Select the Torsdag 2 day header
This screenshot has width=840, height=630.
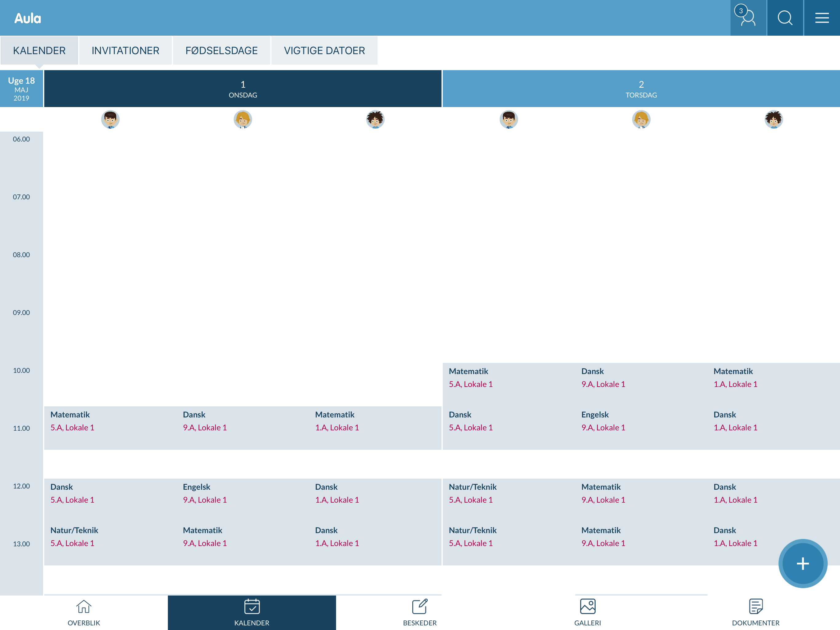click(x=641, y=89)
